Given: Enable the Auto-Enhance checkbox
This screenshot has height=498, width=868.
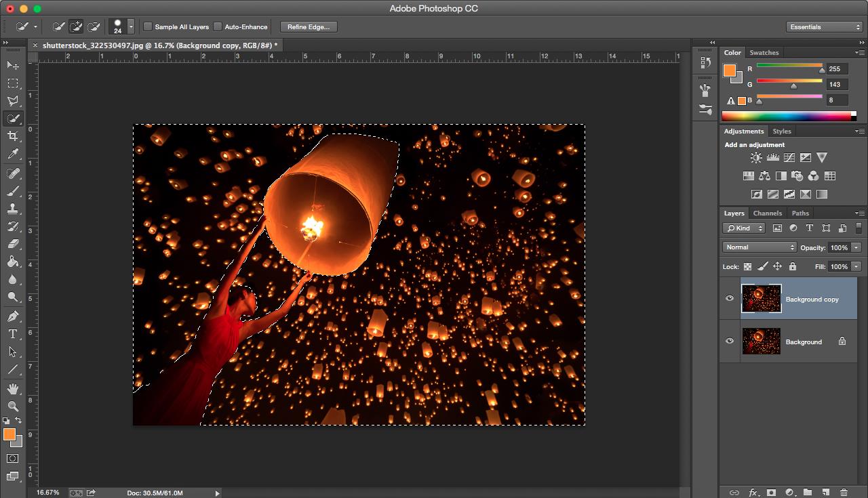Looking at the screenshot, I should tap(218, 27).
